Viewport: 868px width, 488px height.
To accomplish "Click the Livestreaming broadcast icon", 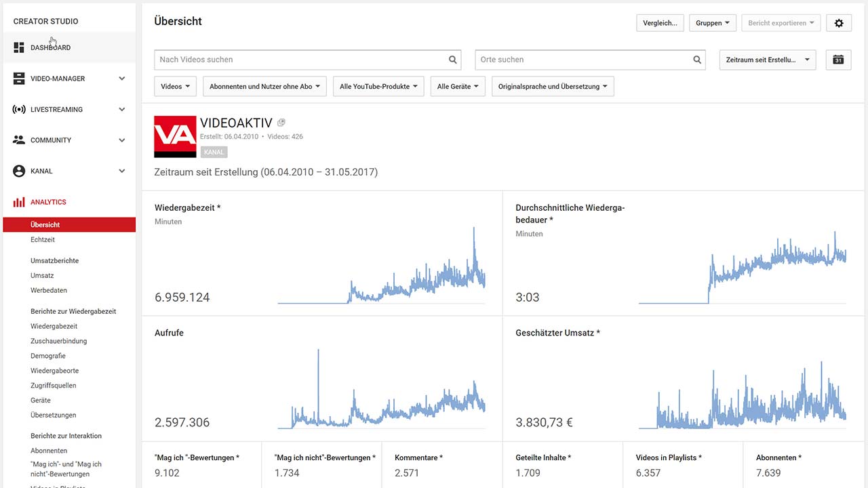I will pos(19,109).
